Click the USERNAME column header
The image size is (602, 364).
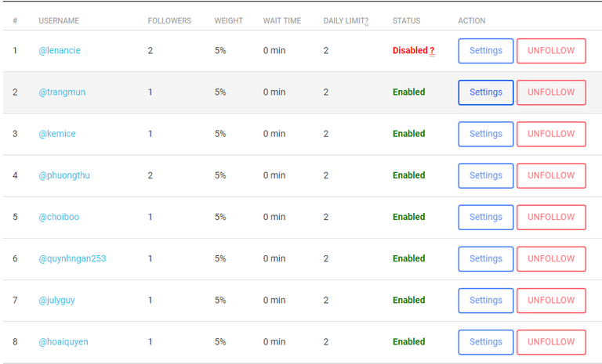(x=59, y=21)
